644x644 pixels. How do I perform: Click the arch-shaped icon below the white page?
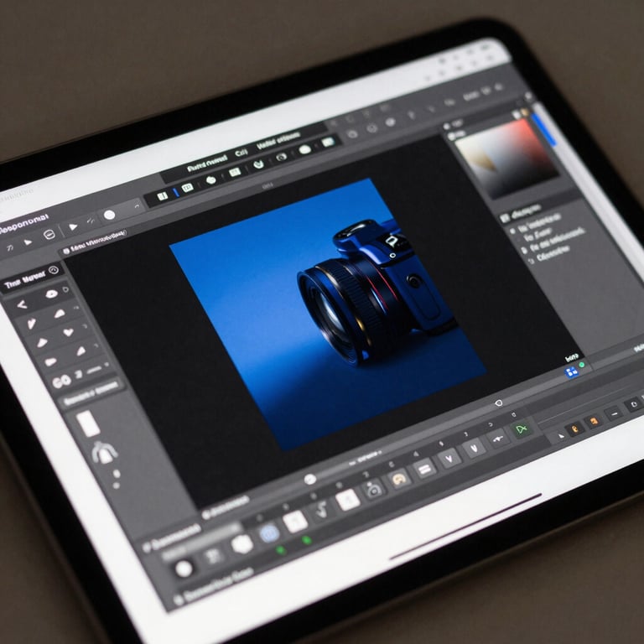(x=104, y=453)
